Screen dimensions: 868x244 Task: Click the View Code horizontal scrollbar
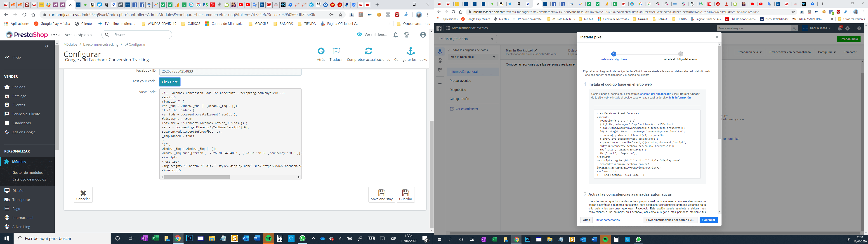coord(197,177)
